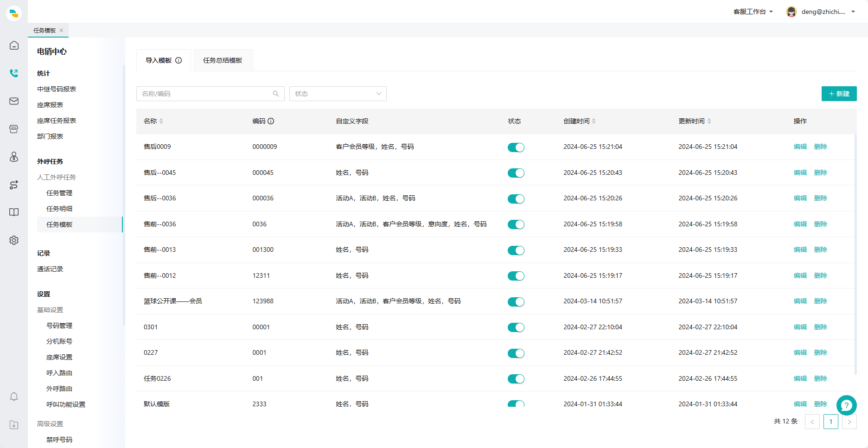
Task: Open 任务管理 in sidebar
Action: coord(59,193)
